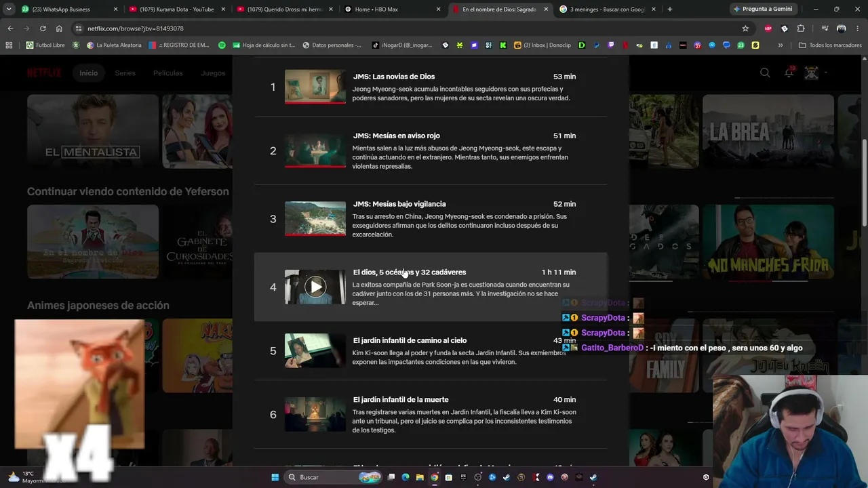Reload the current page
Viewport: 868px width, 488px height.
point(43,28)
